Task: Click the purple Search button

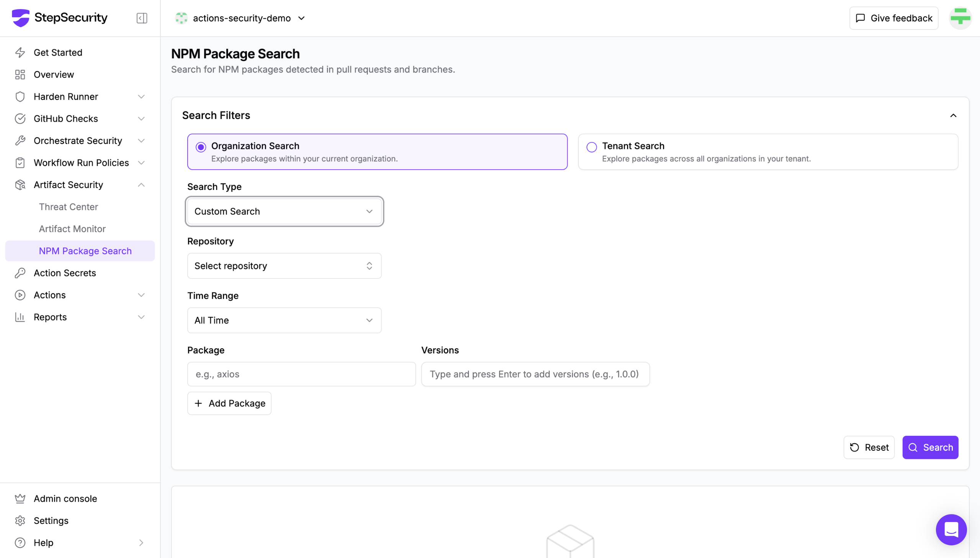Action: (x=930, y=447)
